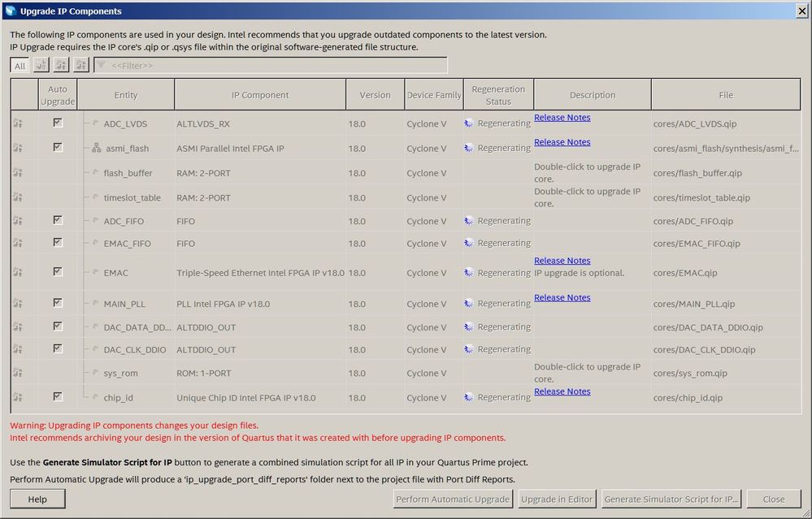
Task: Click the funnel icon in the filter field
Action: tap(102, 65)
